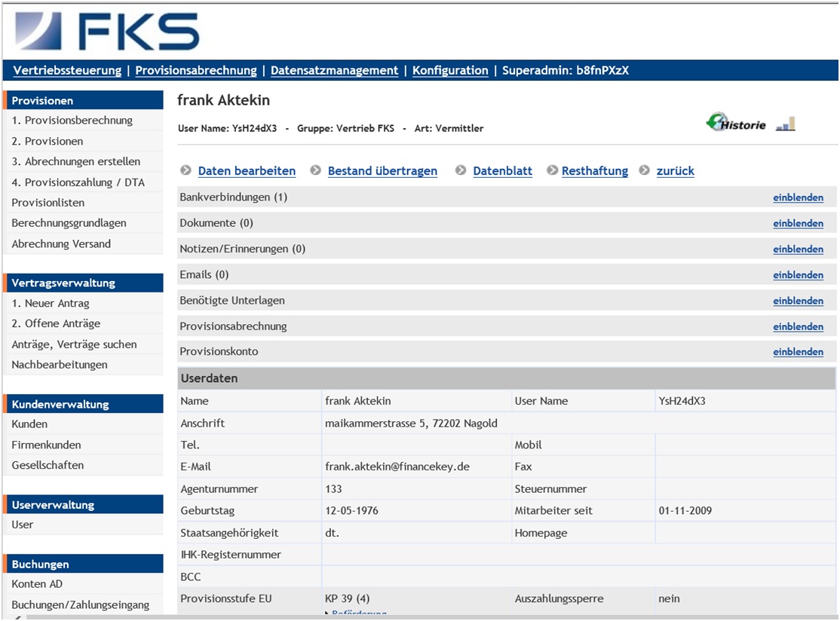Screen dimensions: 840x621
Task: Show the Emails section via einblenden
Action: pyautogui.click(x=799, y=274)
